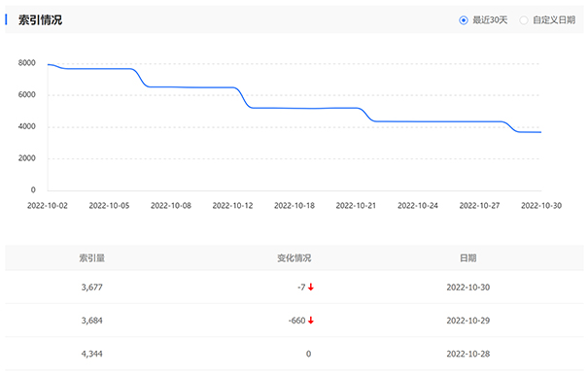This screenshot has width=588, height=374.
Task: Click the x-axis label 2022-10-30 under chart
Action: [x=541, y=205]
